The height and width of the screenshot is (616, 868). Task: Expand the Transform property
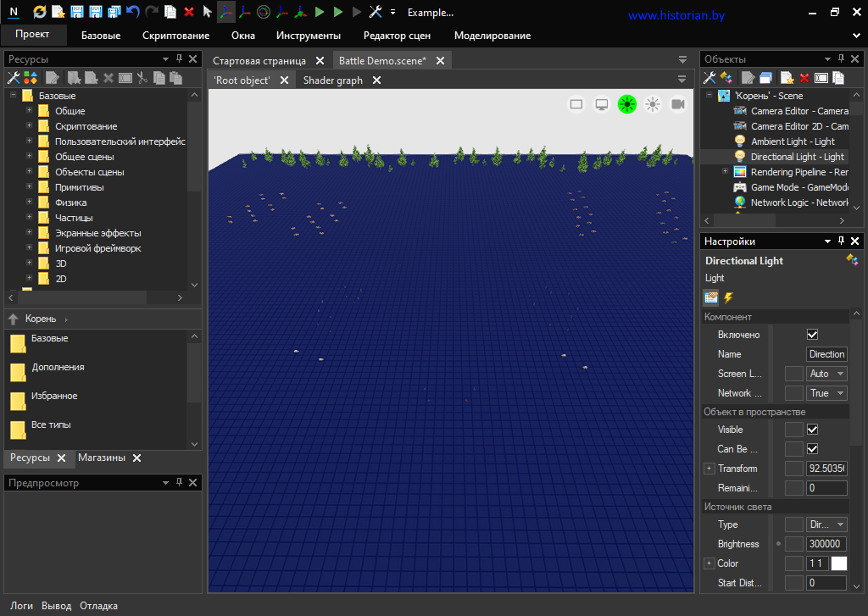709,469
